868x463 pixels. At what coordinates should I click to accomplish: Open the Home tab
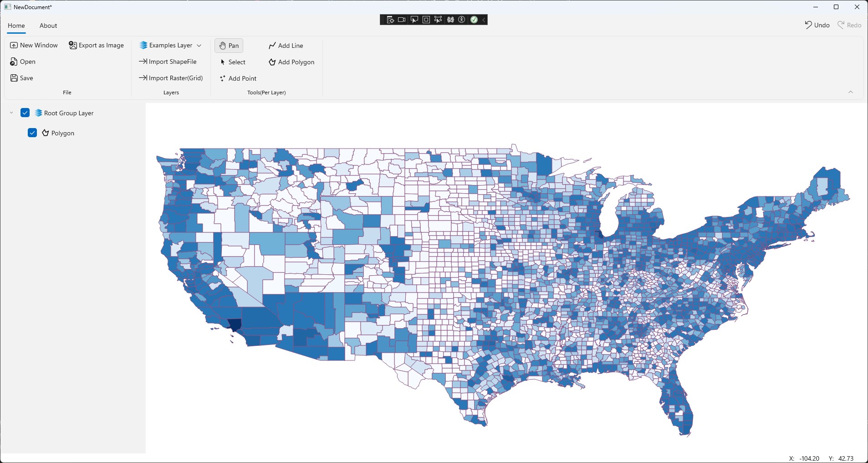16,26
